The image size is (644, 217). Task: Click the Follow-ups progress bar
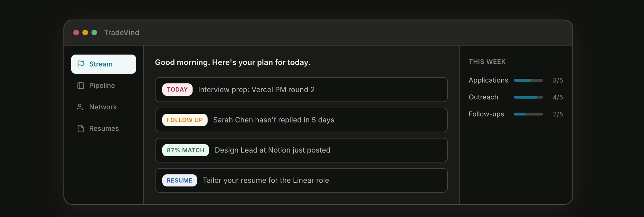pos(528,114)
